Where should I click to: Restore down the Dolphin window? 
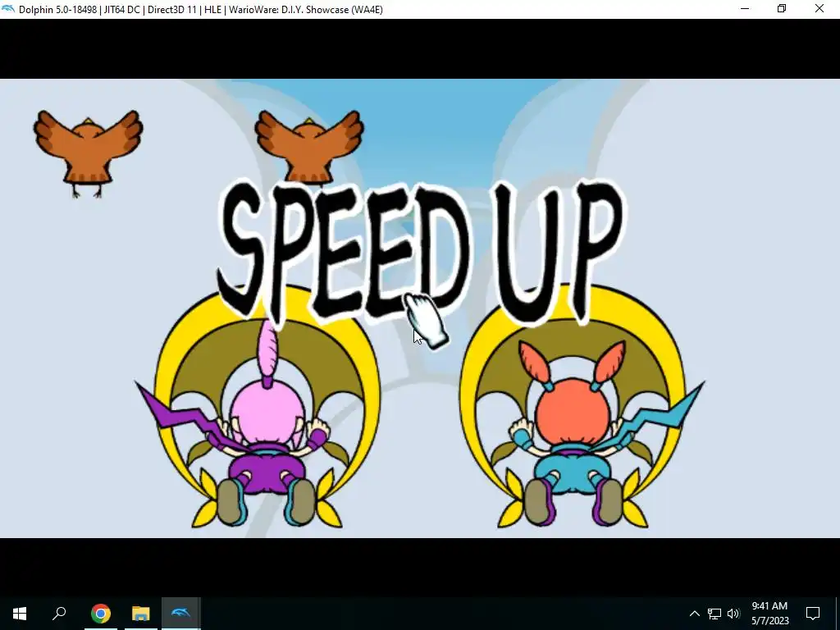pyautogui.click(x=782, y=9)
